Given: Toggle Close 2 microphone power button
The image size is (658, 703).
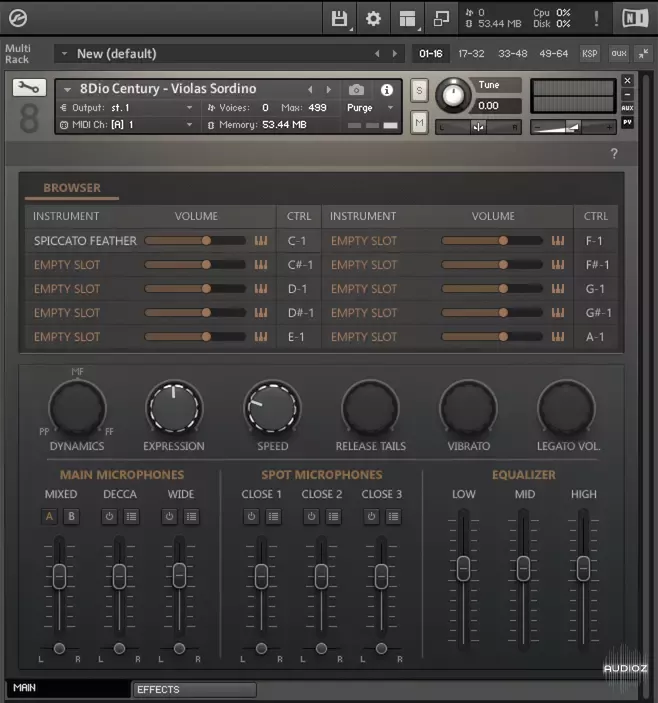Looking at the screenshot, I should click(311, 516).
